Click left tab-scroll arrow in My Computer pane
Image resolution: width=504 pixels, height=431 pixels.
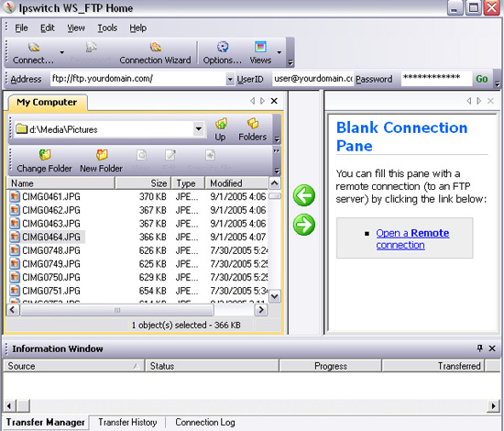click(253, 101)
